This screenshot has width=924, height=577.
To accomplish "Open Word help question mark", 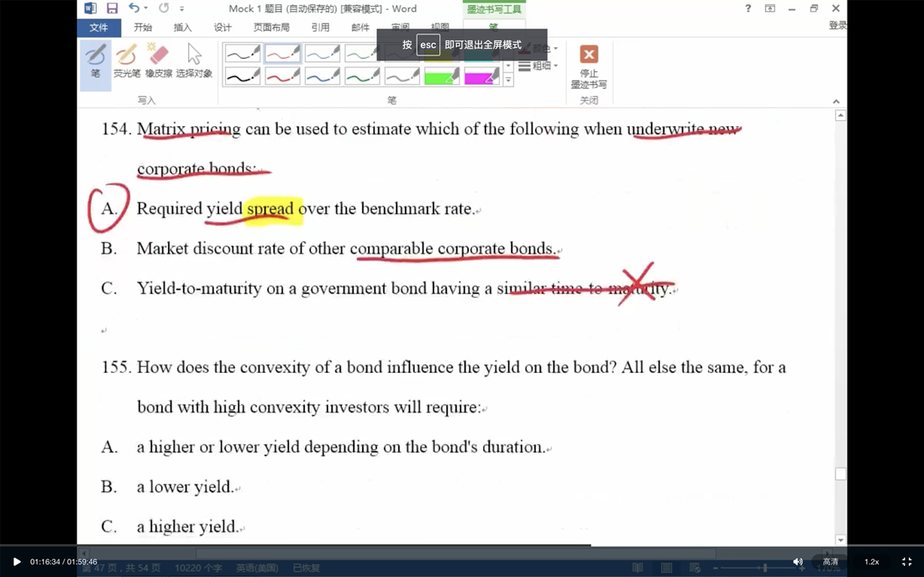I will pyautogui.click(x=748, y=8).
